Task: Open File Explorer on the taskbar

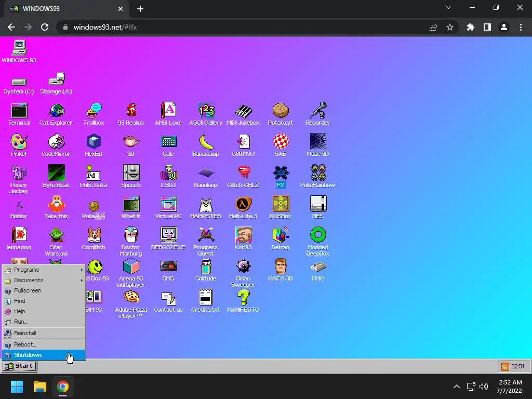Action: tap(39, 387)
